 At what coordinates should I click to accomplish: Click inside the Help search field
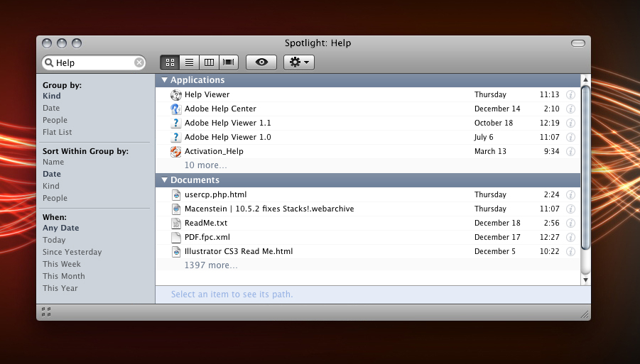[x=94, y=62]
